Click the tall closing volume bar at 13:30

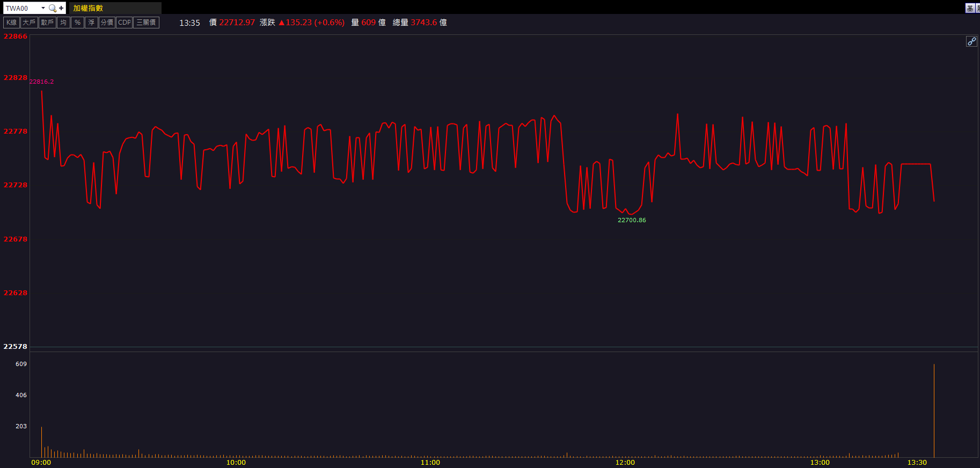[x=934, y=411]
